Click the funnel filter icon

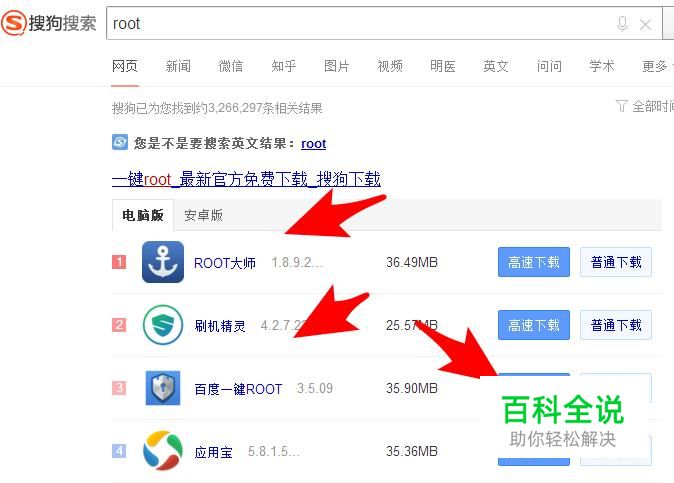[622, 106]
